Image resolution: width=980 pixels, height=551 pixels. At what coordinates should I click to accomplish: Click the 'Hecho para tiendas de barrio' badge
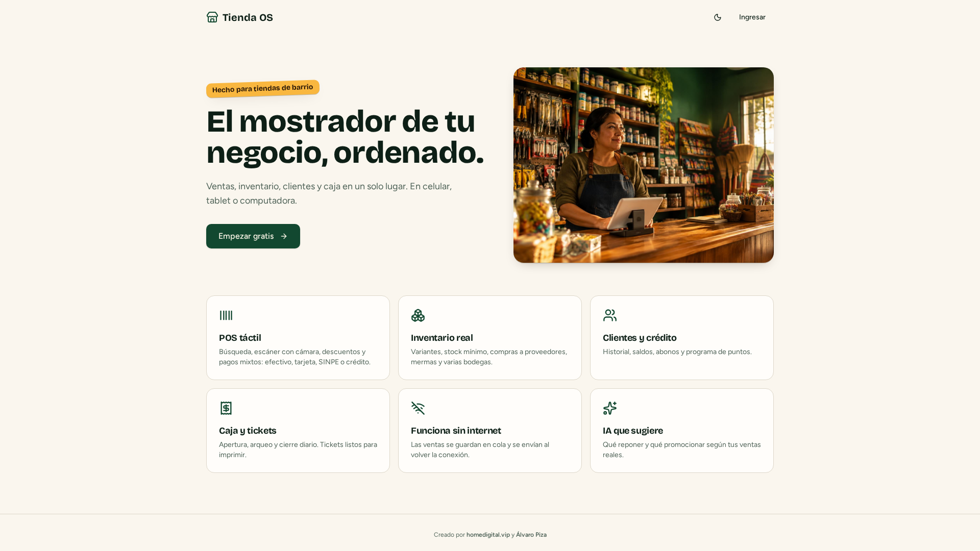click(x=263, y=89)
